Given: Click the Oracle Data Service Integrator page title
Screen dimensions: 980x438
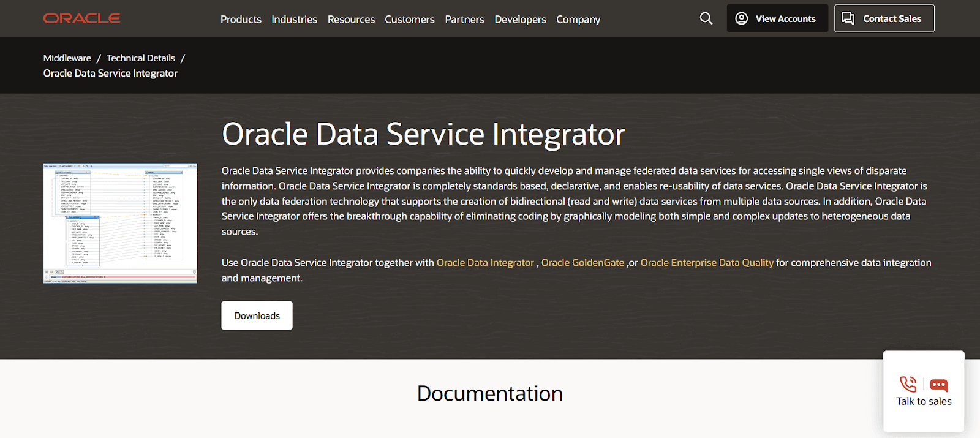Looking at the screenshot, I should [423, 134].
